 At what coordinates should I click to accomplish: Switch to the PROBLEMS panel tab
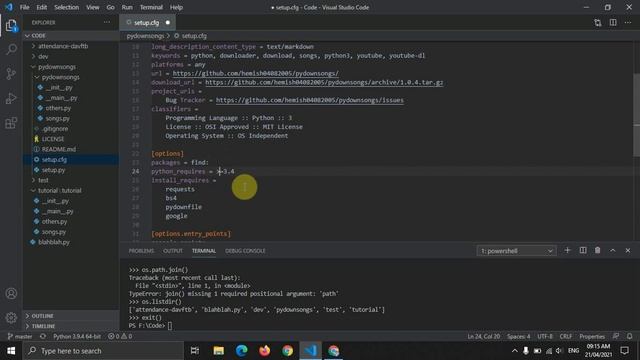tap(141, 251)
